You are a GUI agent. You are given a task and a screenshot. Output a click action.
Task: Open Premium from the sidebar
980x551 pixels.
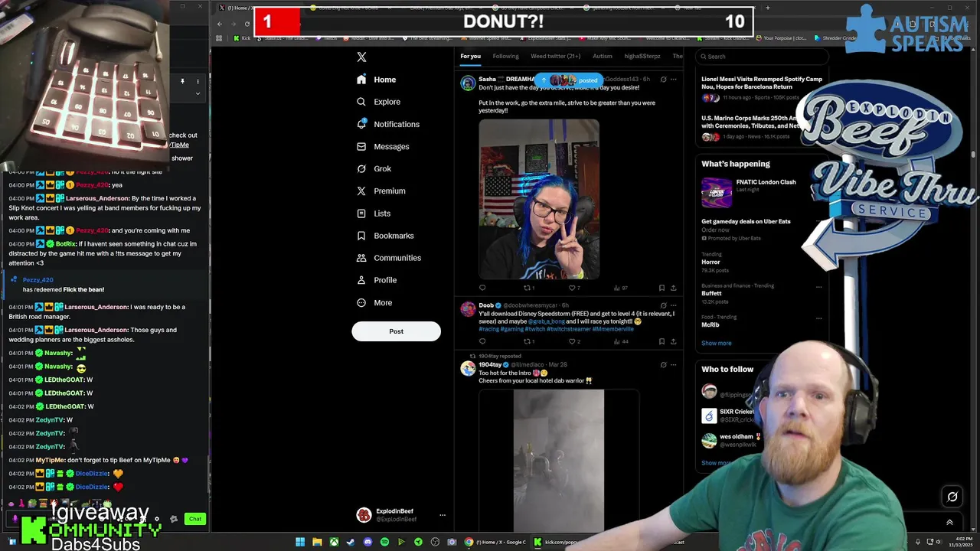tap(381, 191)
